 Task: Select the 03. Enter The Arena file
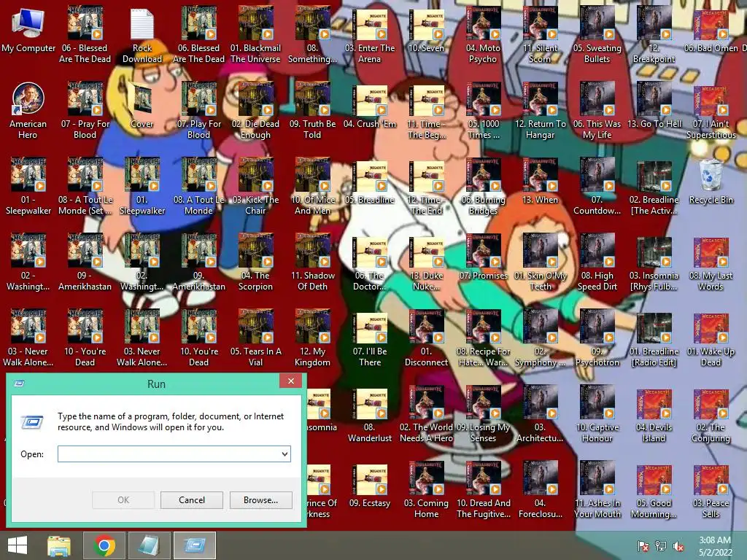pos(370,36)
